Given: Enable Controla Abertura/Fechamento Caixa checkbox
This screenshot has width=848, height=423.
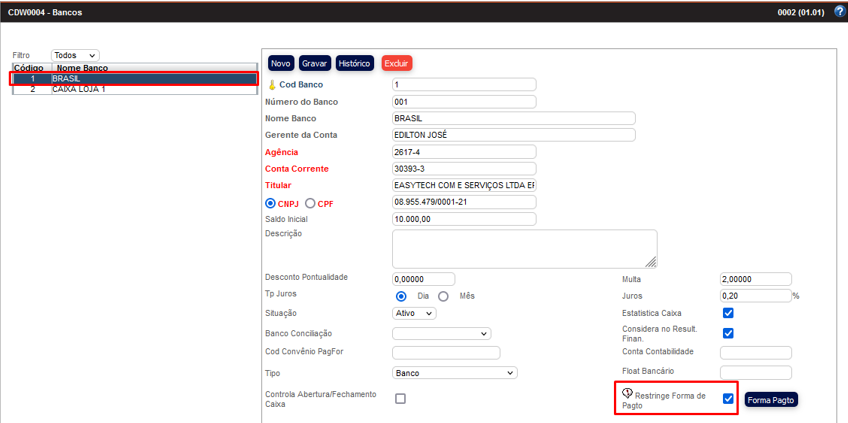Looking at the screenshot, I should point(400,398).
